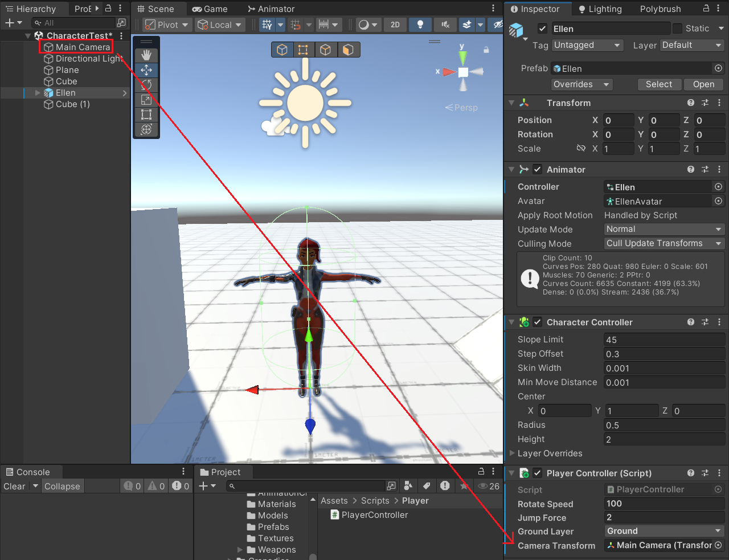This screenshot has height=560, width=729.
Task: Open Pivot handle position dropdown
Action: point(167,24)
